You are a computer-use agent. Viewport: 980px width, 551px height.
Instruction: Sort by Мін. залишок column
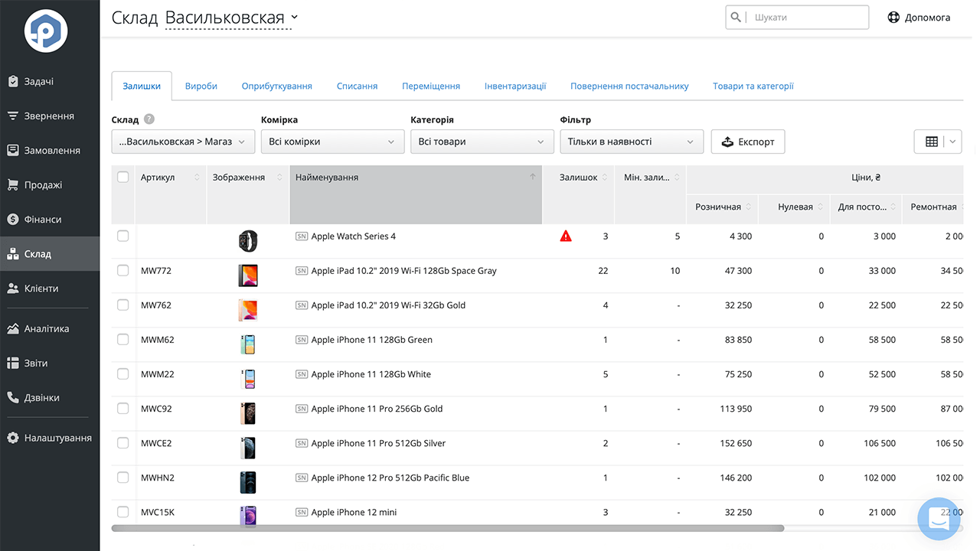click(676, 177)
